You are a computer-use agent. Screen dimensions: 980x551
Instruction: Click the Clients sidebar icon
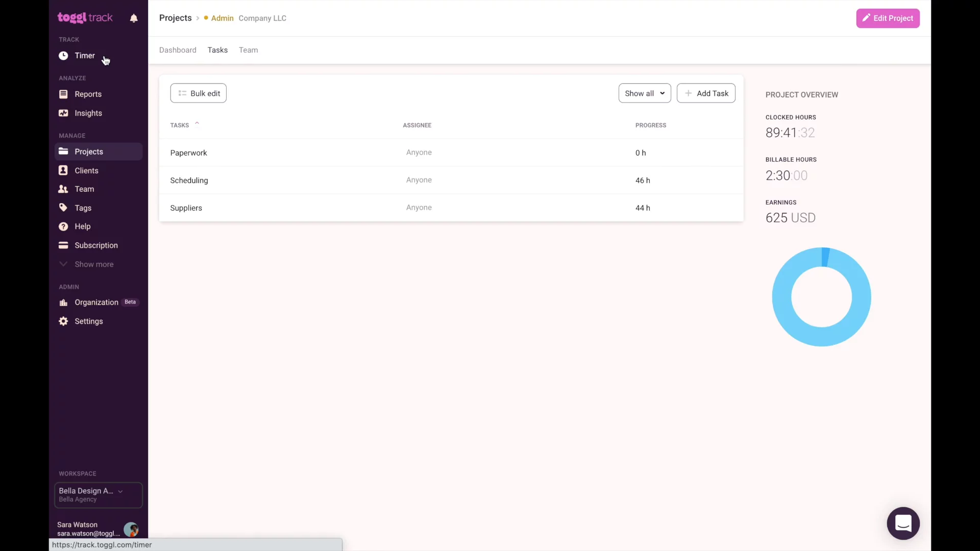pyautogui.click(x=63, y=170)
